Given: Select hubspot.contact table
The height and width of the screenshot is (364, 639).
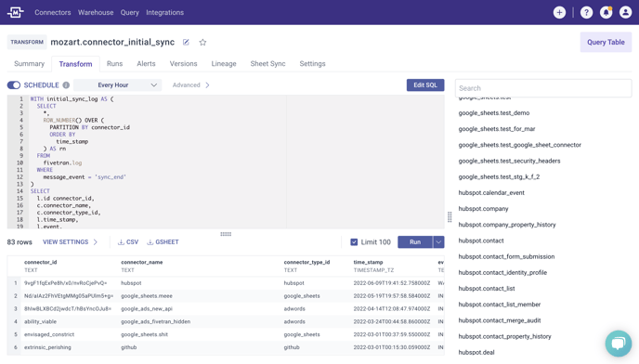Looking at the screenshot, I should point(481,240).
